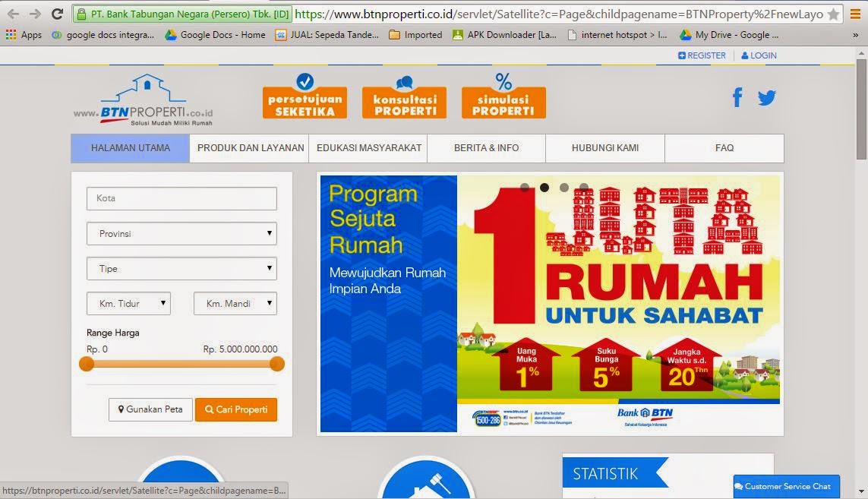The width and height of the screenshot is (868, 499).
Task: Expand the Km. Mandi dropdown
Action: tap(235, 304)
